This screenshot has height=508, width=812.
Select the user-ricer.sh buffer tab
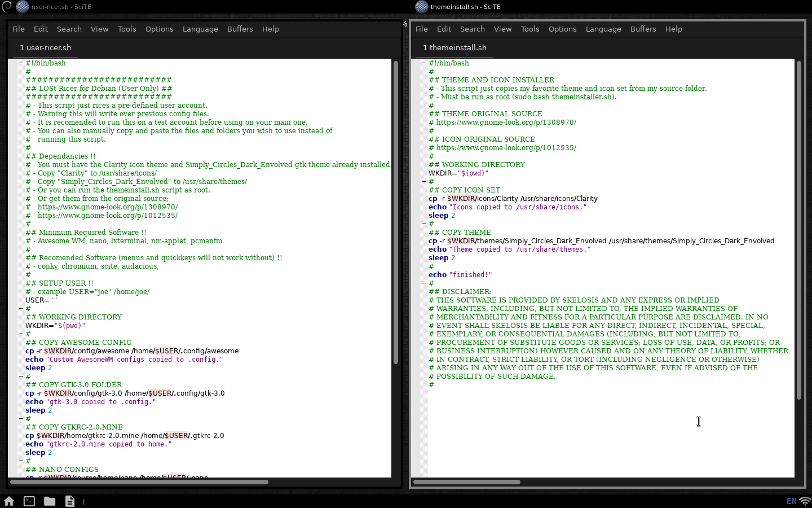pos(45,48)
